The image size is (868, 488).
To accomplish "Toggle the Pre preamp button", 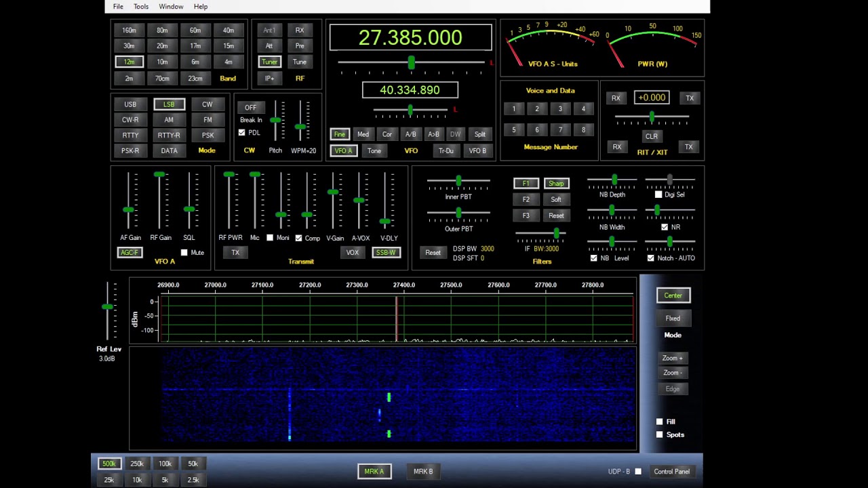I will [300, 46].
